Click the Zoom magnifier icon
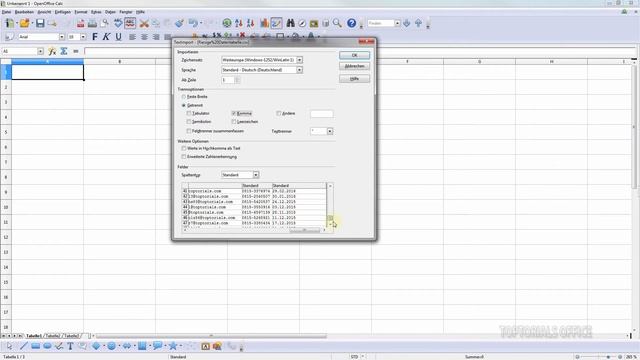Viewport: 640px width, 360px height. pos(337,23)
